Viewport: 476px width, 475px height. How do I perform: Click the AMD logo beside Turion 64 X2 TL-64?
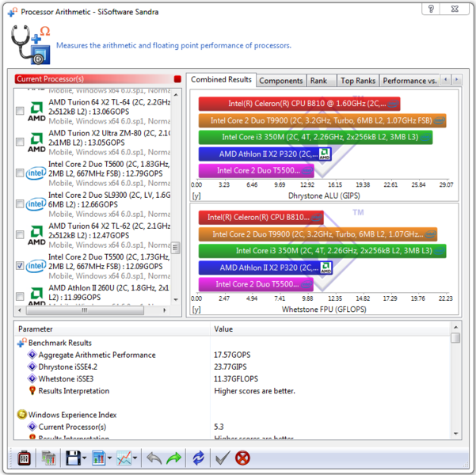pyautogui.click(x=36, y=112)
